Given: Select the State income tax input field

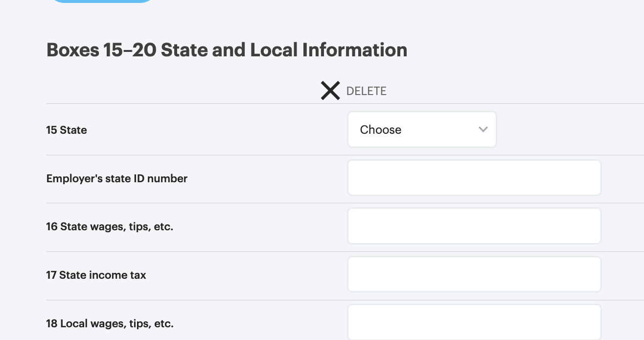Looking at the screenshot, I should pos(474,274).
